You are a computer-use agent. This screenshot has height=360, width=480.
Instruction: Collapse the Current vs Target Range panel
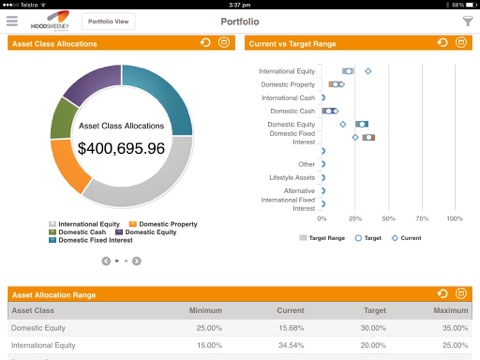(x=461, y=43)
